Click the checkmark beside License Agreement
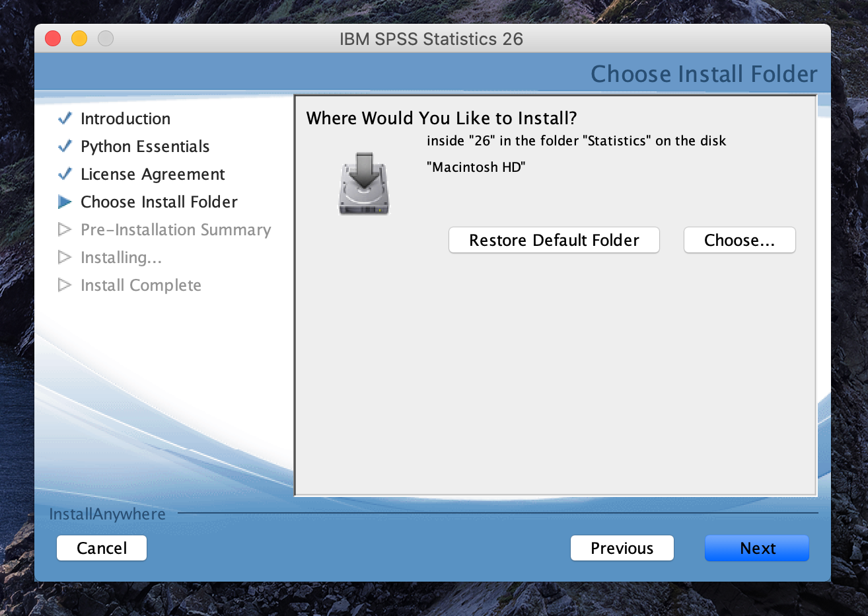 pos(65,174)
